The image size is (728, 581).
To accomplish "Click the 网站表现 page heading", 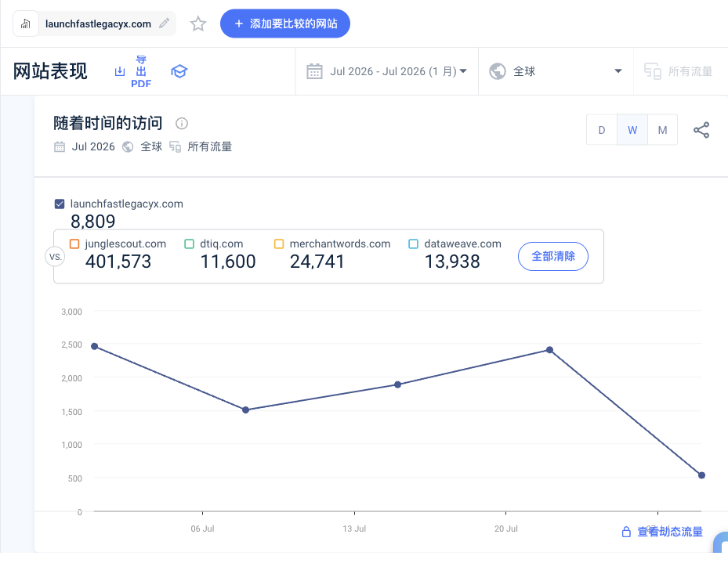I will pyautogui.click(x=50, y=71).
